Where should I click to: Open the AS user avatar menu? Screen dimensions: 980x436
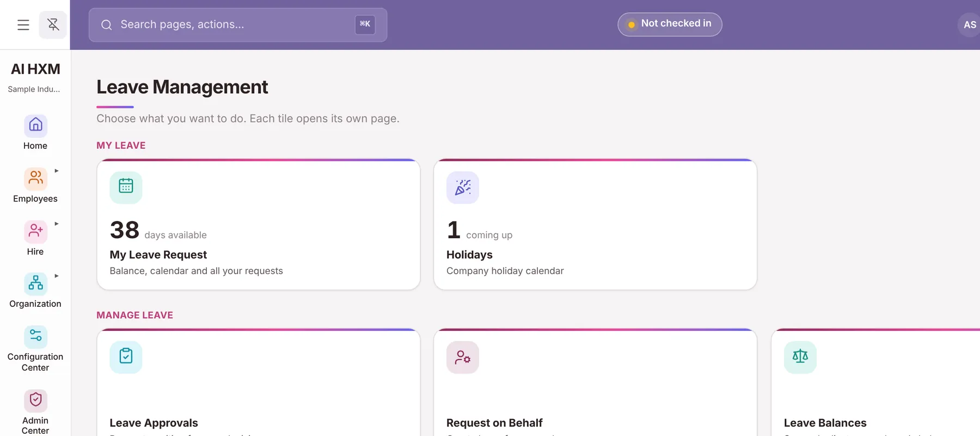pos(969,25)
